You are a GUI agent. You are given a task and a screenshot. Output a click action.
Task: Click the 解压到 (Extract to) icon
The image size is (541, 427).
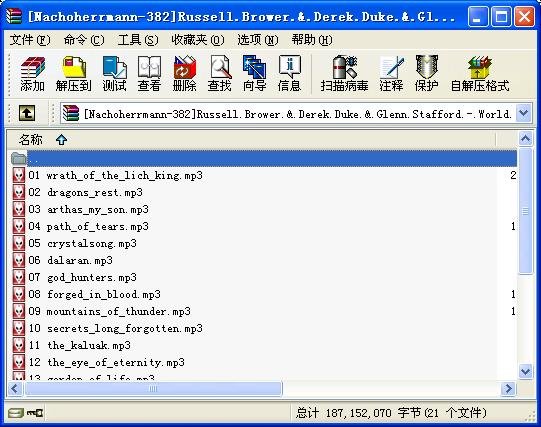click(x=73, y=74)
